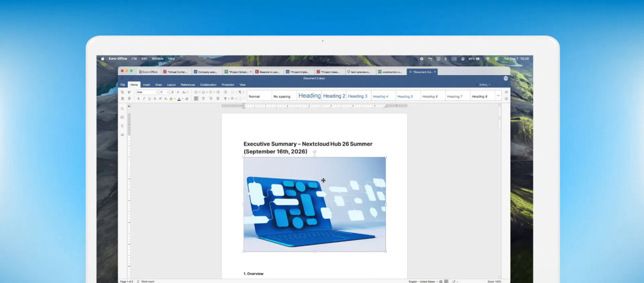
Task: Click the Paste icon
Action: click(x=122, y=98)
